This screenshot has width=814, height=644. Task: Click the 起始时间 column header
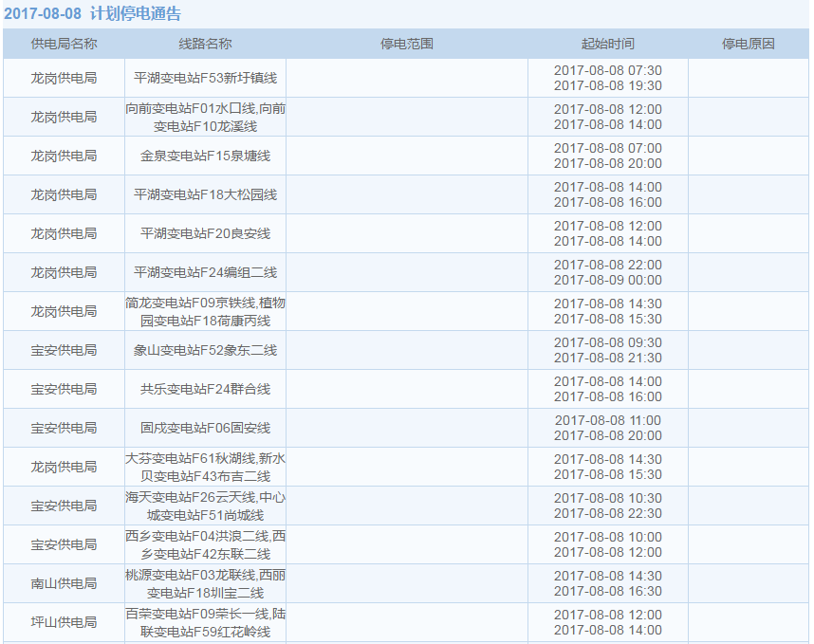point(607,44)
